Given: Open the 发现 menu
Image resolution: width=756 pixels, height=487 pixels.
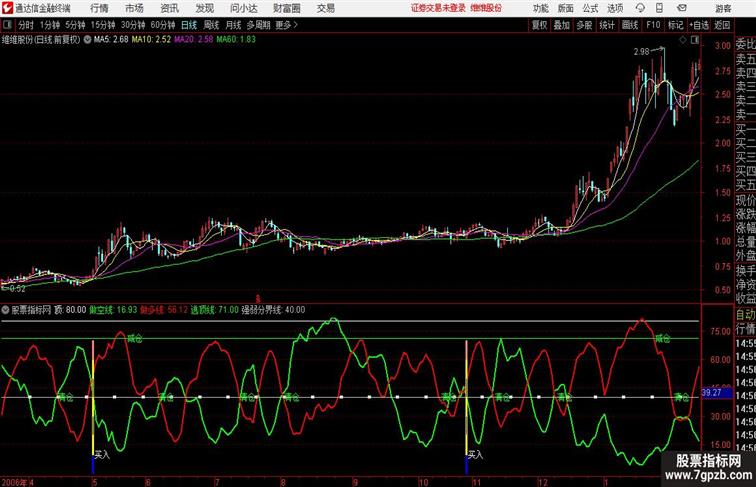Looking at the screenshot, I should (x=205, y=8).
